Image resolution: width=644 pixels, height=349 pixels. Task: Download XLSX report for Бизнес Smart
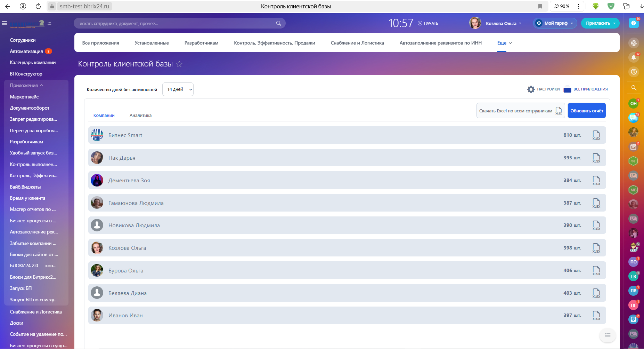[596, 135]
